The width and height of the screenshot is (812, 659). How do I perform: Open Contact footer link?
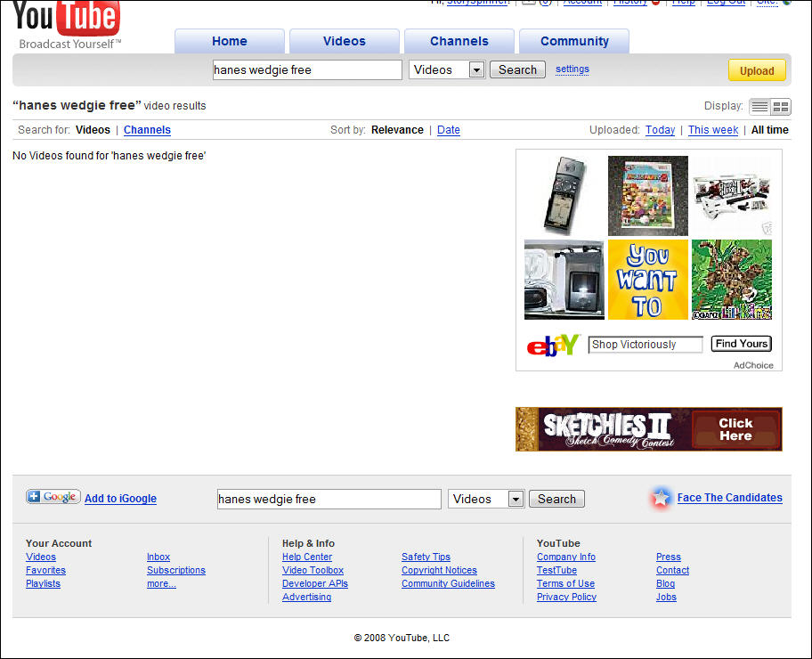click(x=673, y=571)
